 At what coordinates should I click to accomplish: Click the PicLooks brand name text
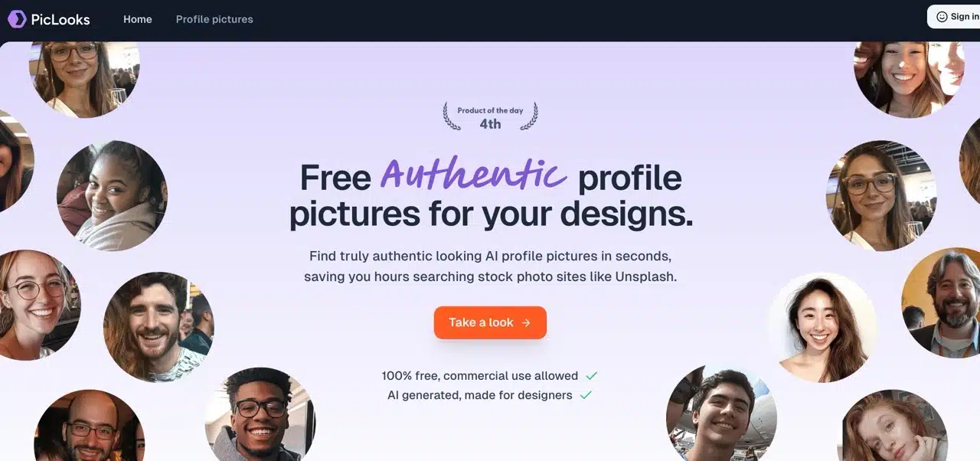coord(60,19)
